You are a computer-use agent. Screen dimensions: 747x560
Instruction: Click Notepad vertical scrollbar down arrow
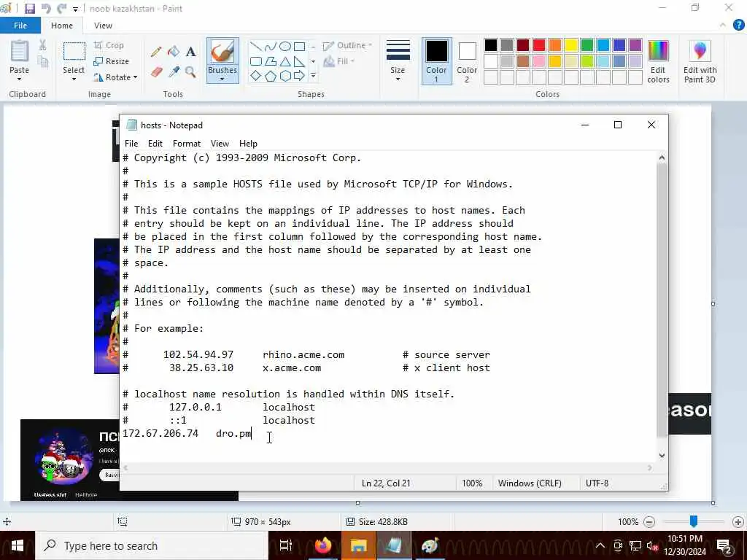[662, 455]
